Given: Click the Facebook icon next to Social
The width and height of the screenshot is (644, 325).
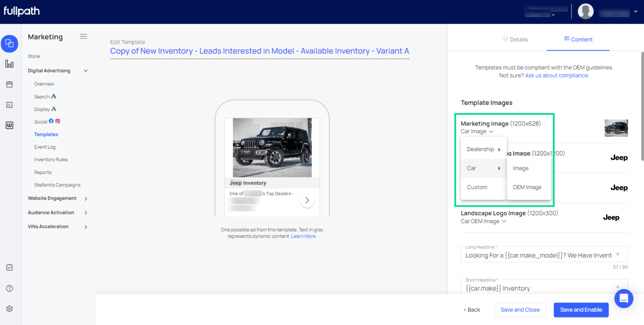Looking at the screenshot, I should point(51,121).
